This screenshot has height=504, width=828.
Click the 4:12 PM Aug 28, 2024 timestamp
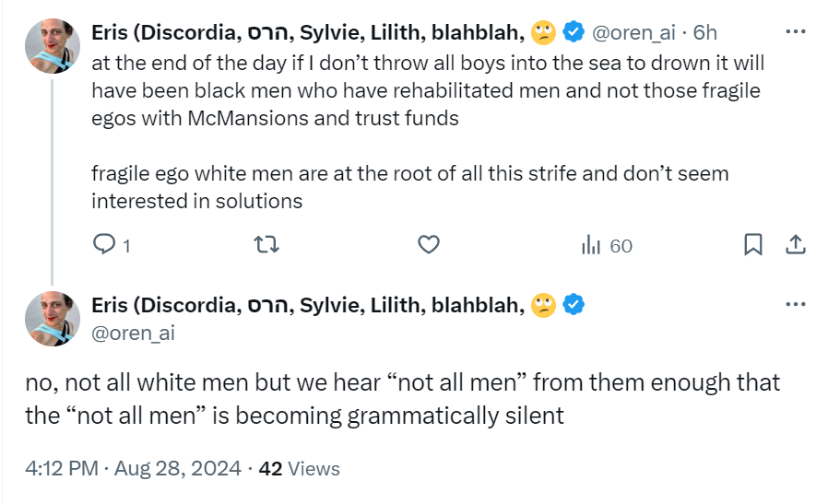pyautogui.click(x=133, y=469)
